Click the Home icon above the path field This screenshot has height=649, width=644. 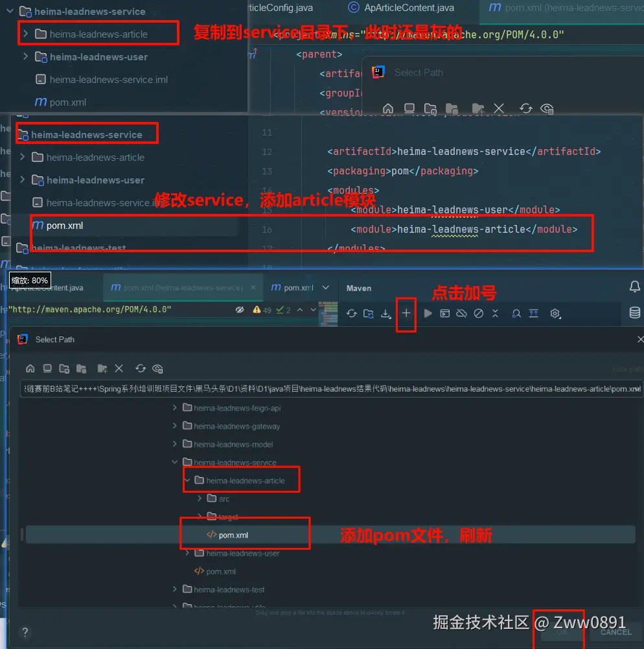(30, 368)
